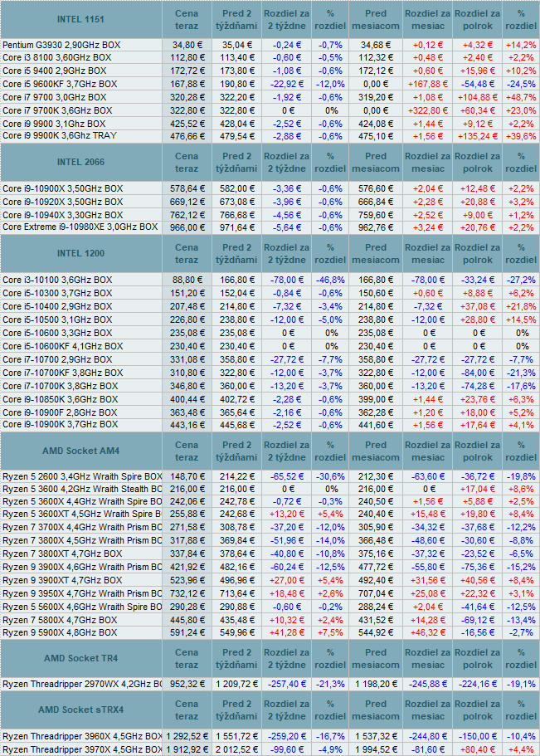540x756 pixels.
Task: Click Ryzen 9 3900X 4,6GHz Wraith Prism name
Action: point(82,567)
